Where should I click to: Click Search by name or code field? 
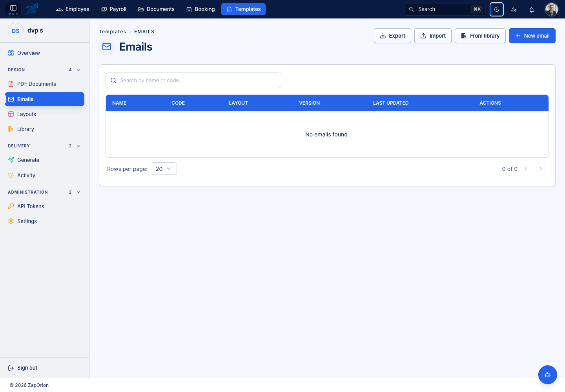click(193, 80)
